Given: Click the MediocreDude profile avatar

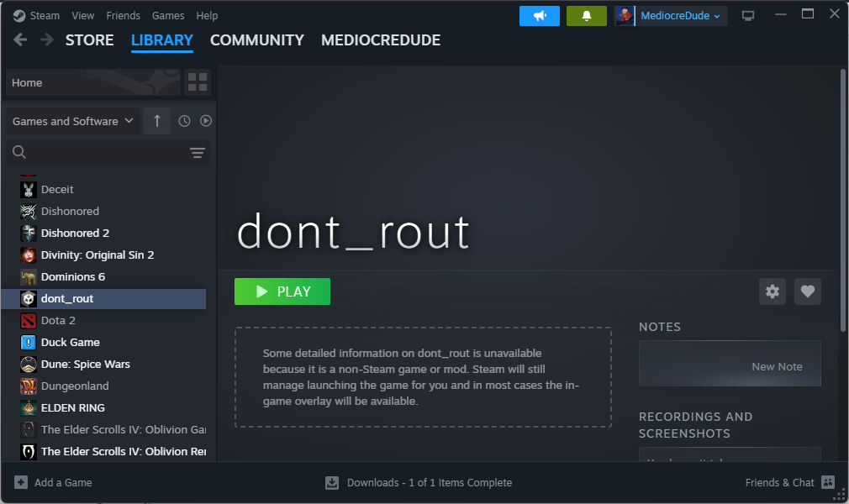Looking at the screenshot, I should [625, 16].
